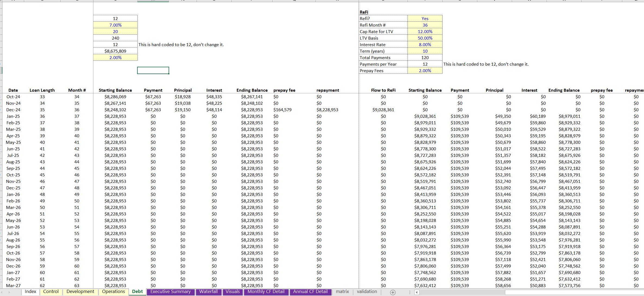This screenshot has width=644, height=296.
Task: Switch to the Waterfall sheet tab
Action: [x=209, y=292]
